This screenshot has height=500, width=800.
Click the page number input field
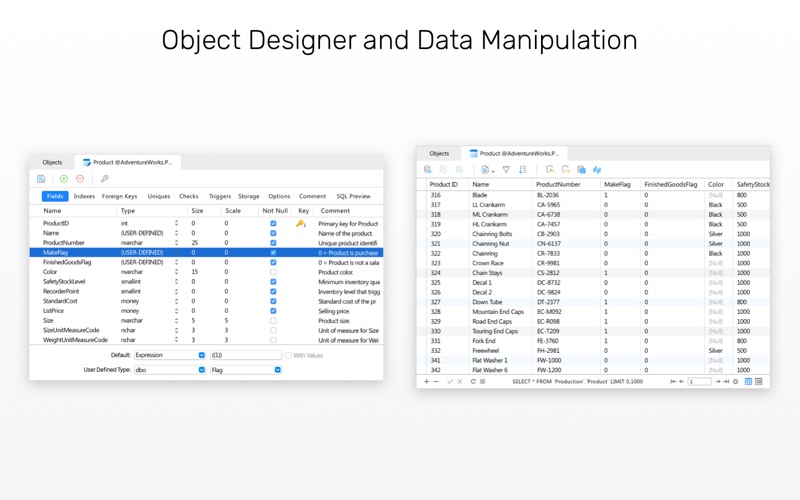[699, 381]
